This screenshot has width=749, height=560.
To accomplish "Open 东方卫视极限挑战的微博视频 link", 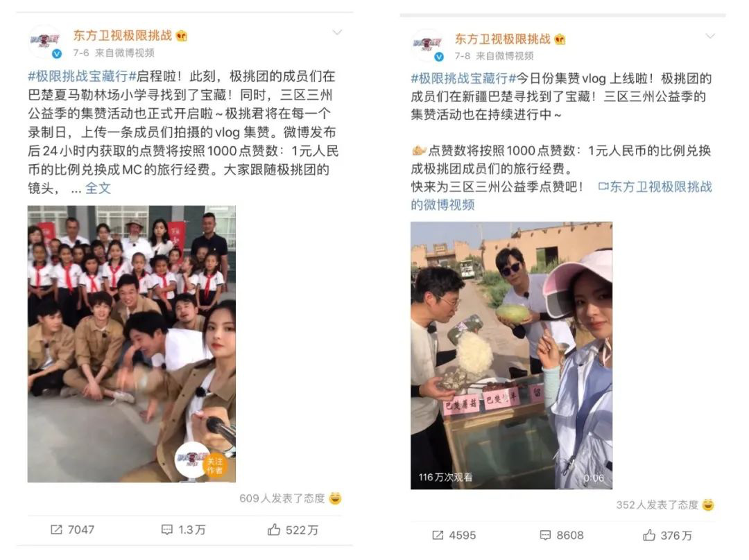I will (x=561, y=195).
